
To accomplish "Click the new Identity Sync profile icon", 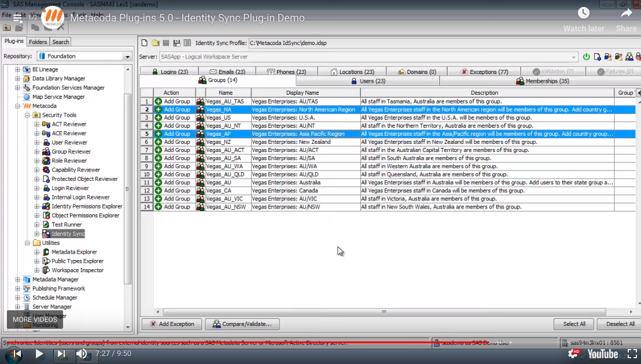I will tap(144, 43).
